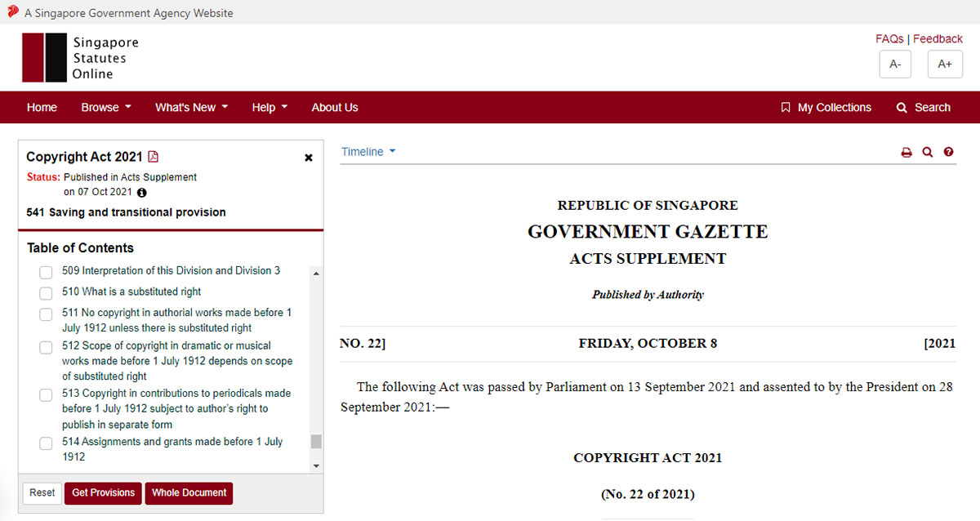Close the Copyright Act 2021 panel
This screenshot has height=521, width=980.
tap(309, 158)
